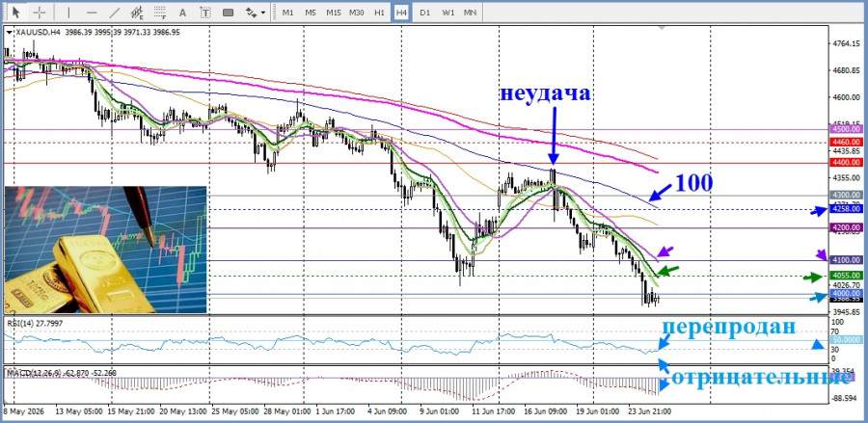Click the red 4460.00 price label
Image resolution: width=868 pixels, height=423 pixels.
tap(847, 142)
